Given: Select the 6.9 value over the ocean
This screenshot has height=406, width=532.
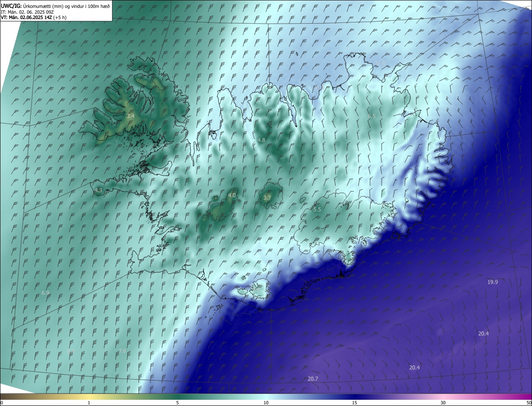Looking at the screenshot, I should coord(45,293).
